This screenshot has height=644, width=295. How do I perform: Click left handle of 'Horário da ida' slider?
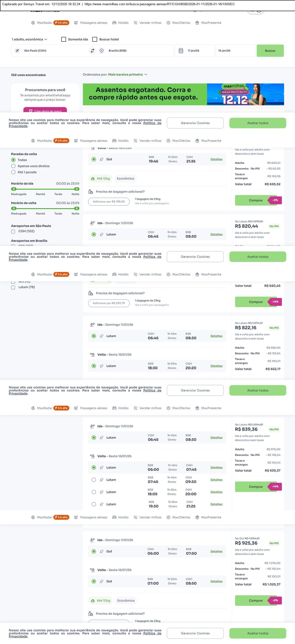click(14, 189)
